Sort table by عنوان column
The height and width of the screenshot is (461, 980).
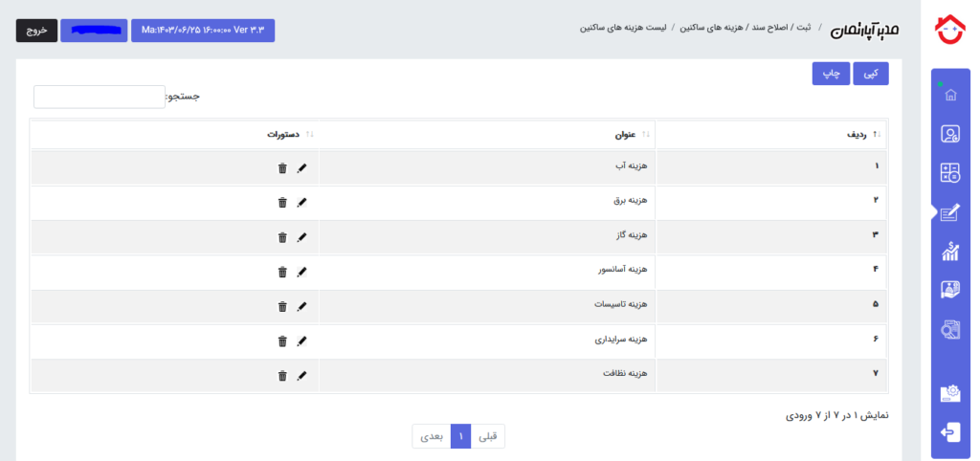487,134
